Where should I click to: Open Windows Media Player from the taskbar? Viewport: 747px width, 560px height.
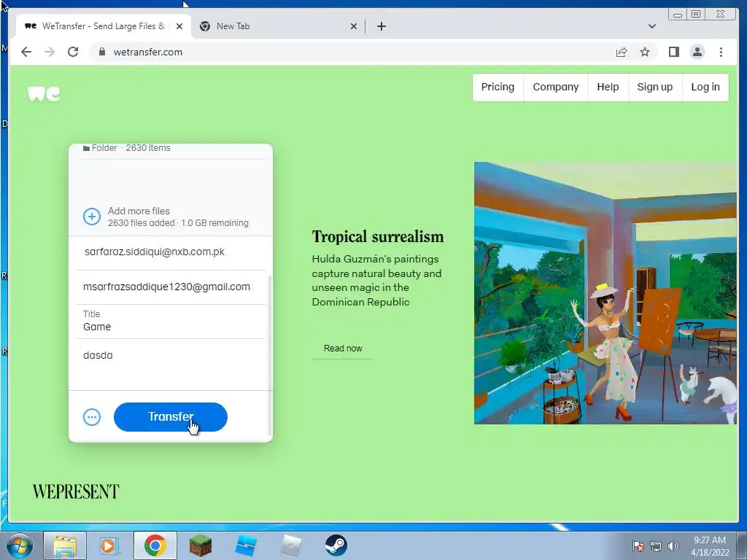click(x=109, y=545)
